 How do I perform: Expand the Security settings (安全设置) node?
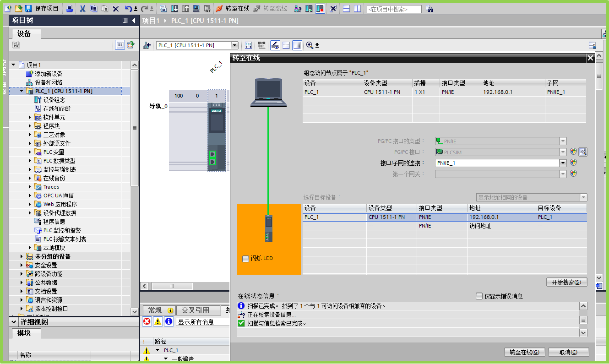click(x=21, y=265)
